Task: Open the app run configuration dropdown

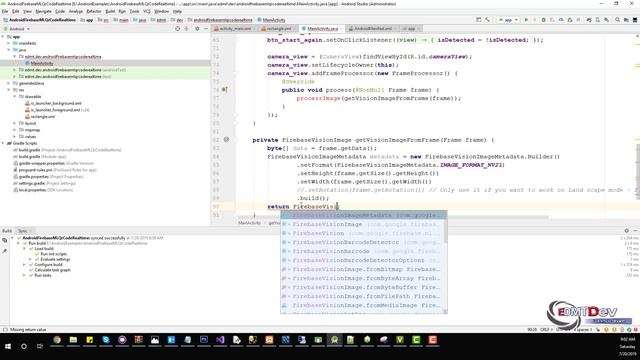Action: coord(508,20)
